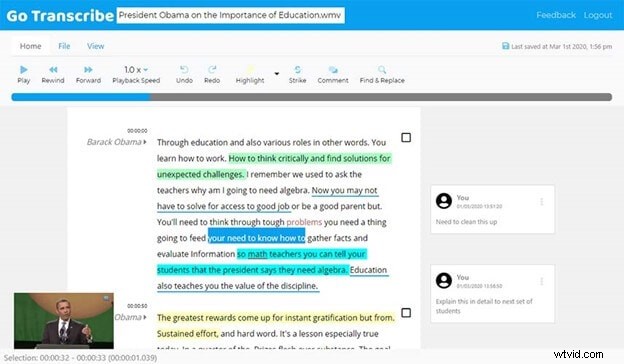Edit the file name field at top

[x=230, y=15]
